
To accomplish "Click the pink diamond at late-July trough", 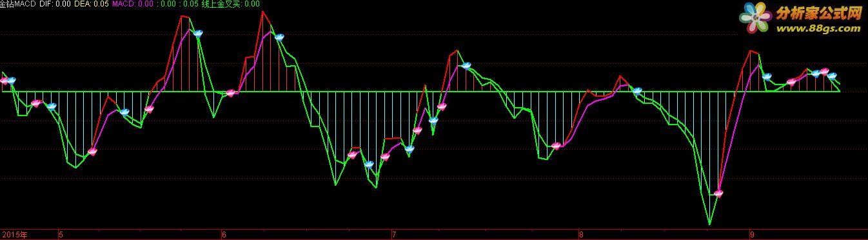I will 557,146.
